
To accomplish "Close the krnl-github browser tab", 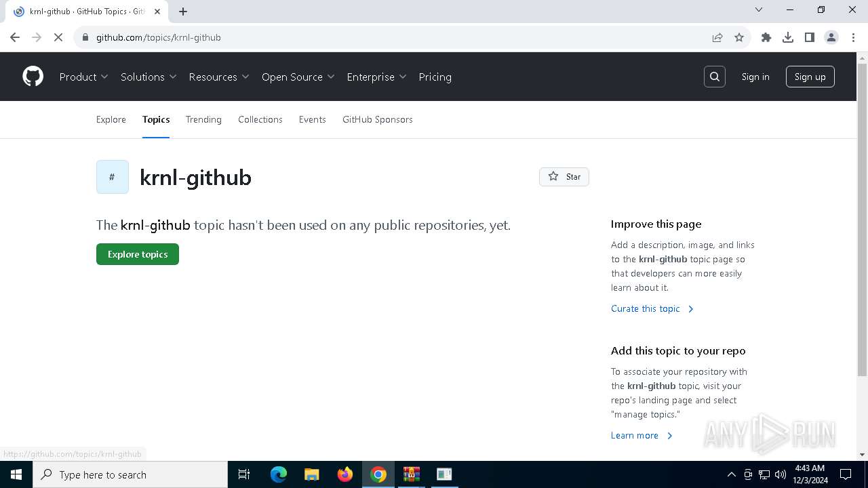I will 157,12.
